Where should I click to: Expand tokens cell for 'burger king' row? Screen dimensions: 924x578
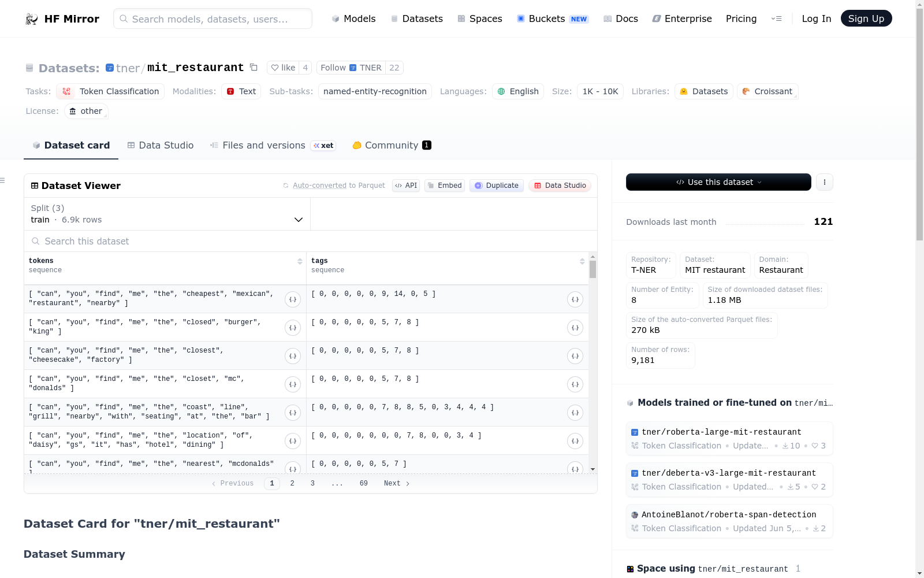point(293,328)
